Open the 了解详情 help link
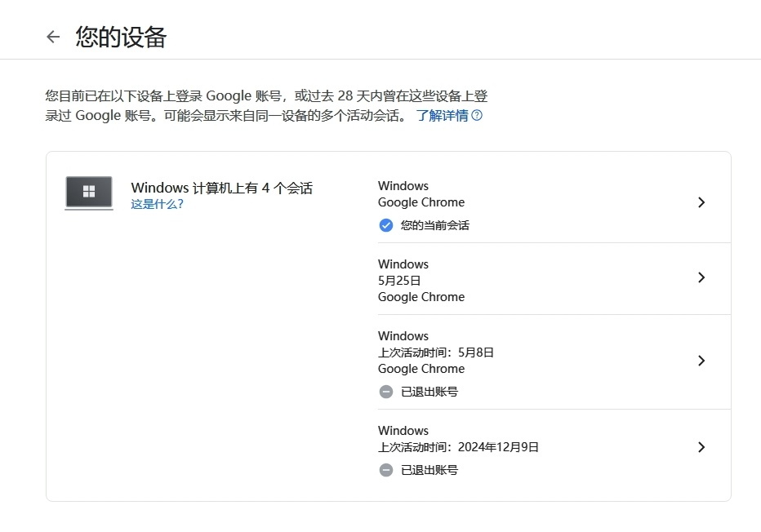This screenshot has width=761, height=532. point(442,115)
